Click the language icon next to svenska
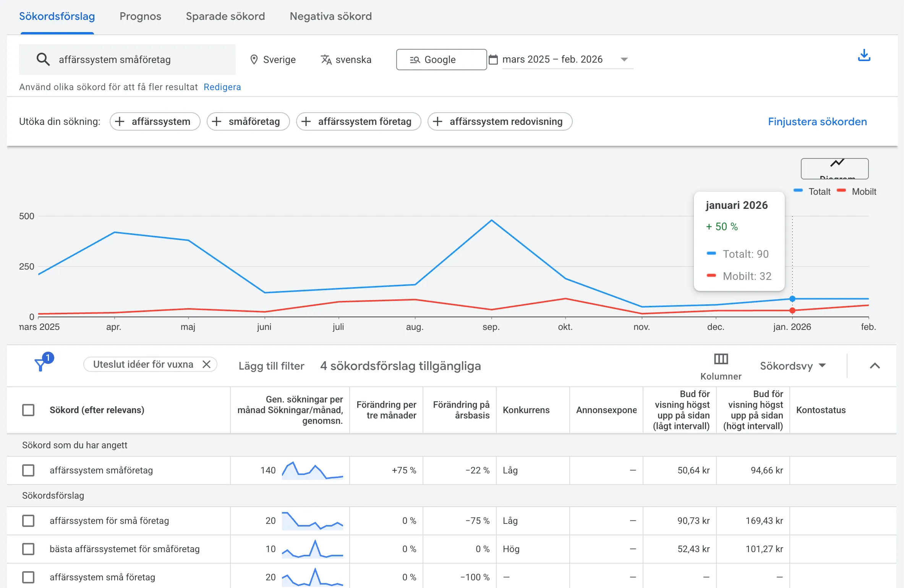Viewport: 904px width, 588px height. click(325, 60)
